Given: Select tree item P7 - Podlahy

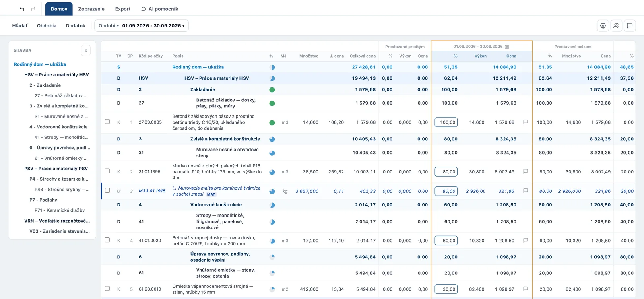Looking at the screenshot, I should [x=43, y=200].
